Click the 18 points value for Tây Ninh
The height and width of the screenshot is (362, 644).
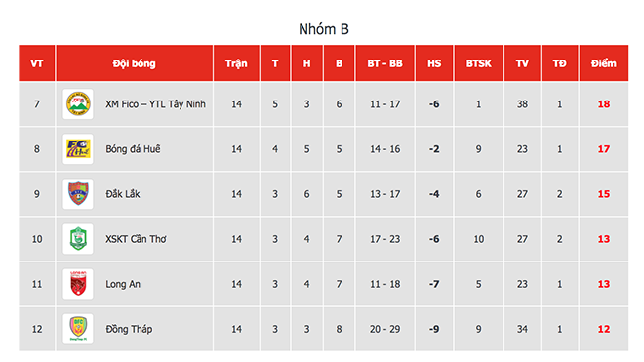tap(604, 104)
